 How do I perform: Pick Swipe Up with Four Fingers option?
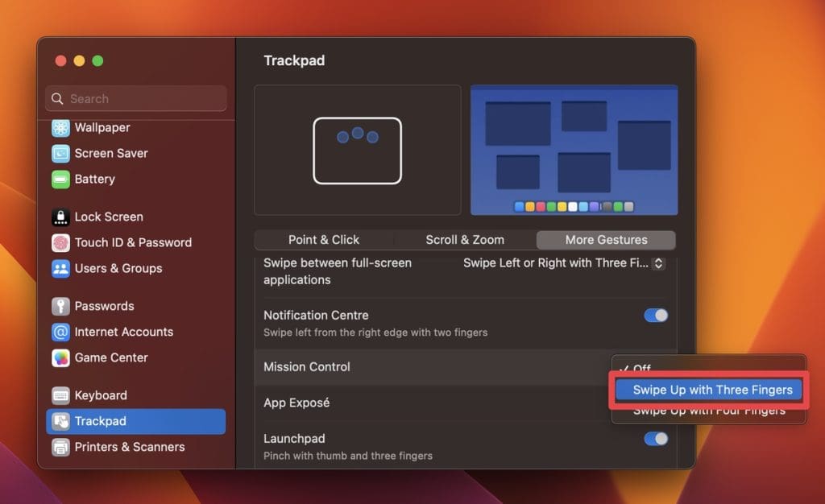[708, 411]
